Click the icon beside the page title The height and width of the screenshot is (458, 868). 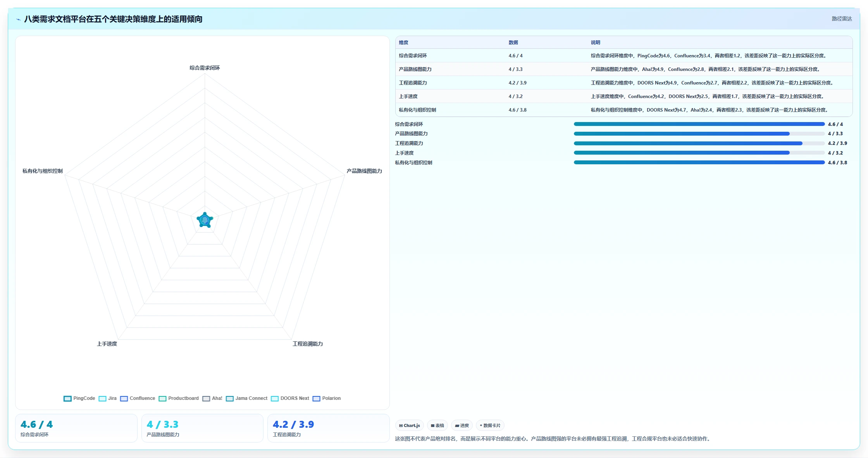(x=18, y=19)
